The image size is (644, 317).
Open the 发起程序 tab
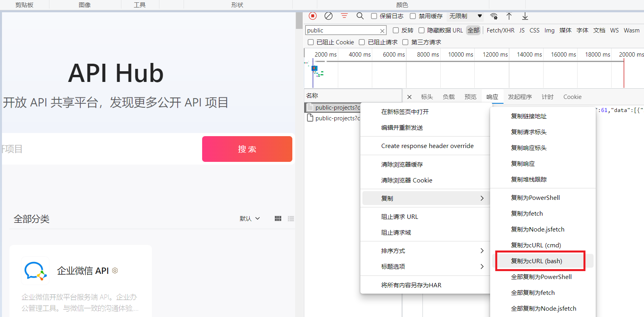click(520, 97)
